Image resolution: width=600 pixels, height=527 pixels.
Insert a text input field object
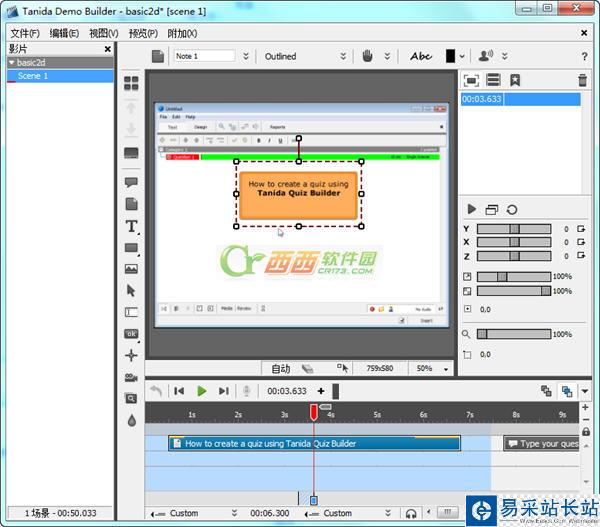point(131,312)
